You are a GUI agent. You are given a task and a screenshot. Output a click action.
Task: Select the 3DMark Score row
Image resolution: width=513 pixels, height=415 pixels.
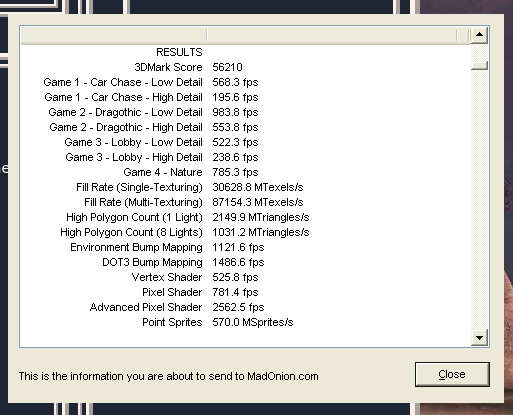tap(246, 67)
